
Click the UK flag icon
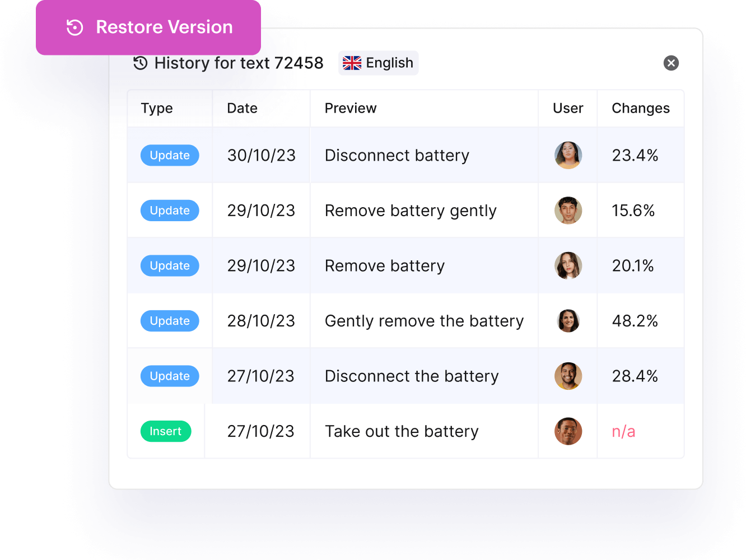tap(352, 63)
